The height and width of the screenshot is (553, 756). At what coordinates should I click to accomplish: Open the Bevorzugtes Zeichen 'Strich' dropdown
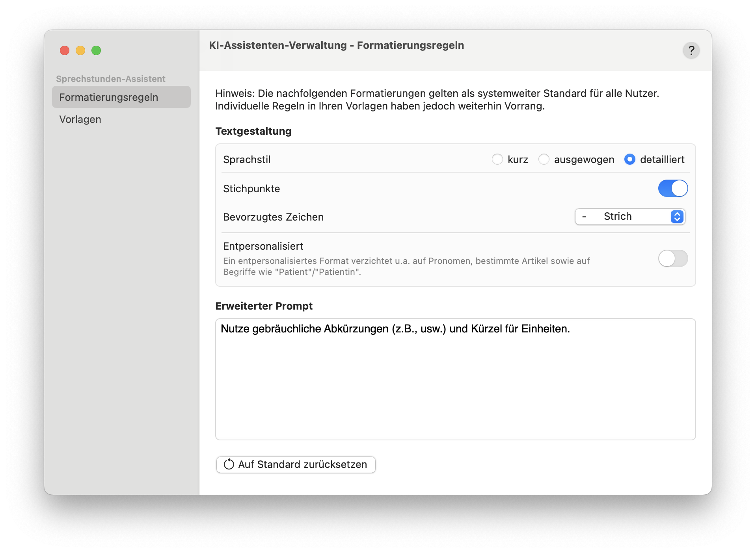pos(629,217)
